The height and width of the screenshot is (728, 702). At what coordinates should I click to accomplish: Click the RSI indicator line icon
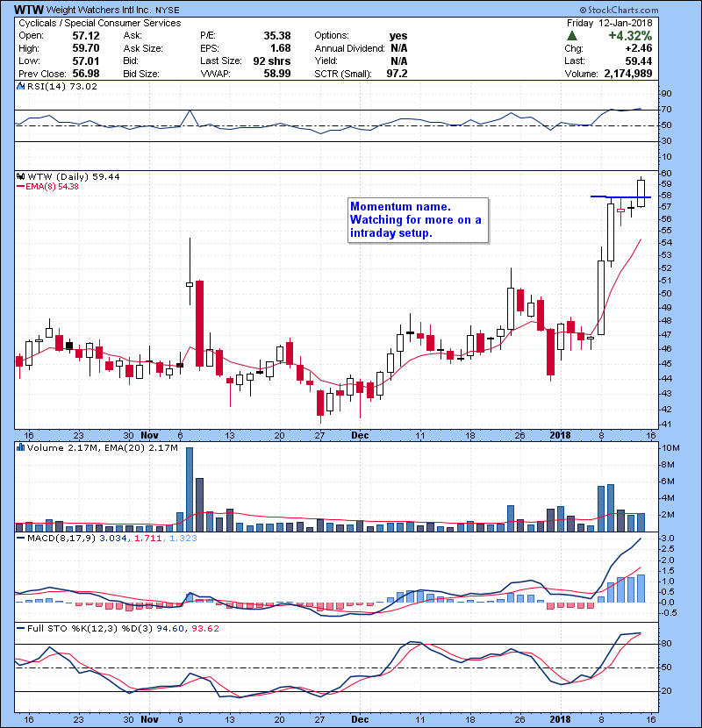tap(20, 86)
